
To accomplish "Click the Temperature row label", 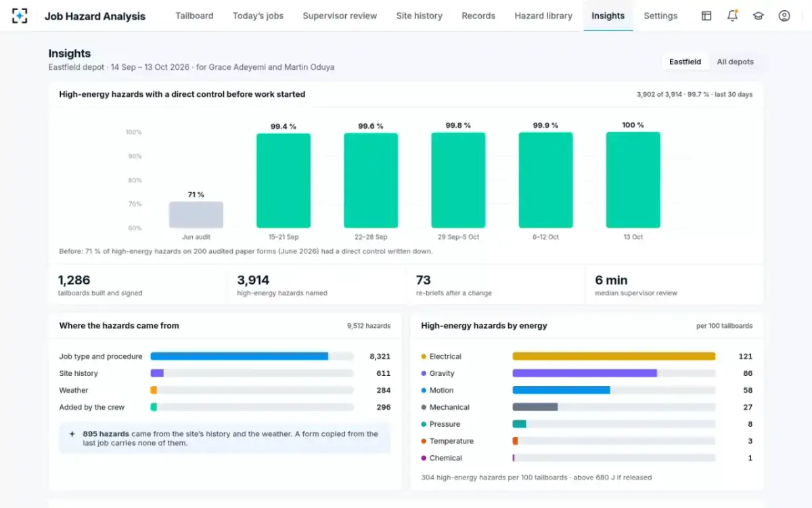I will [x=451, y=441].
